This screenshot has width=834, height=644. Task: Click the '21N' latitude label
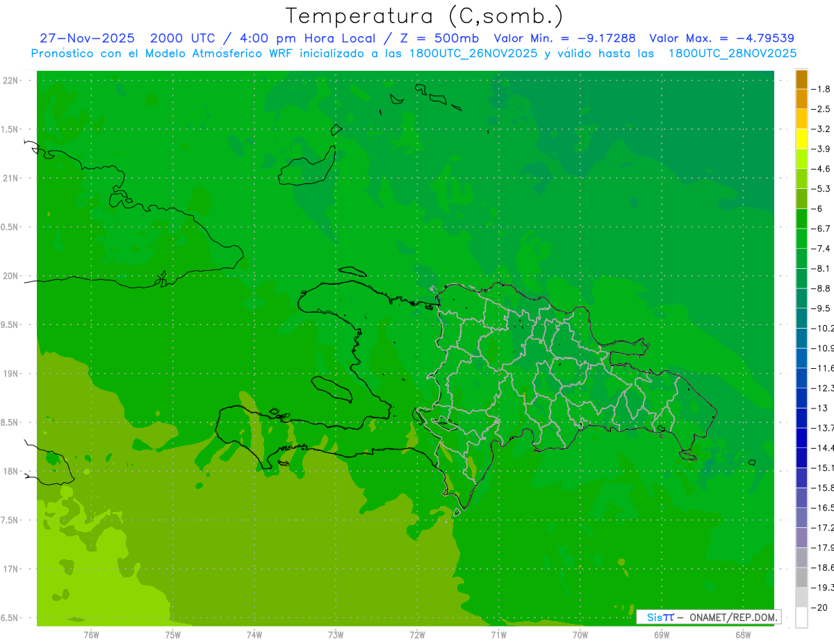10,179
